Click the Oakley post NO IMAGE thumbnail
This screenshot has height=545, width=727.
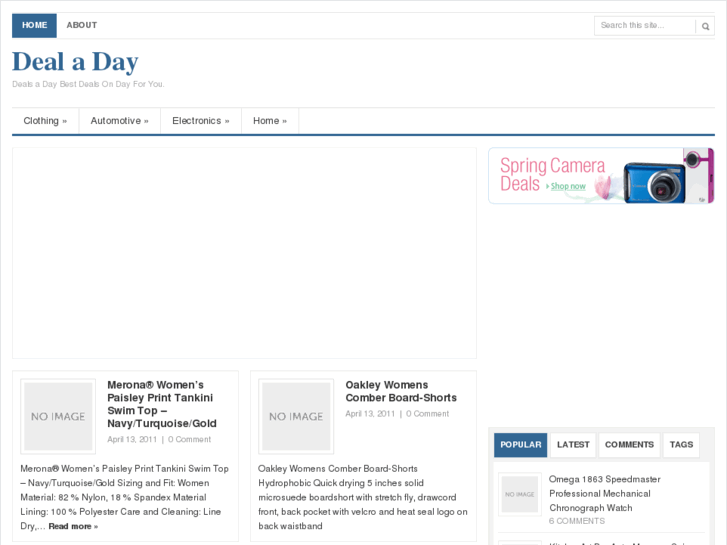296,417
